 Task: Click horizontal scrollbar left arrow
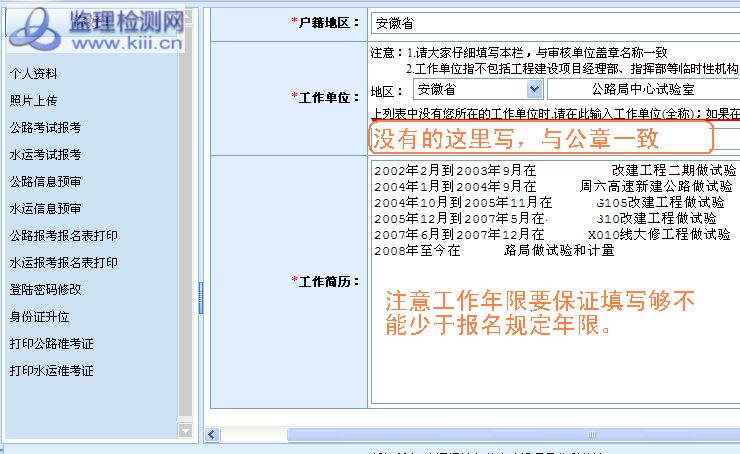pos(212,435)
